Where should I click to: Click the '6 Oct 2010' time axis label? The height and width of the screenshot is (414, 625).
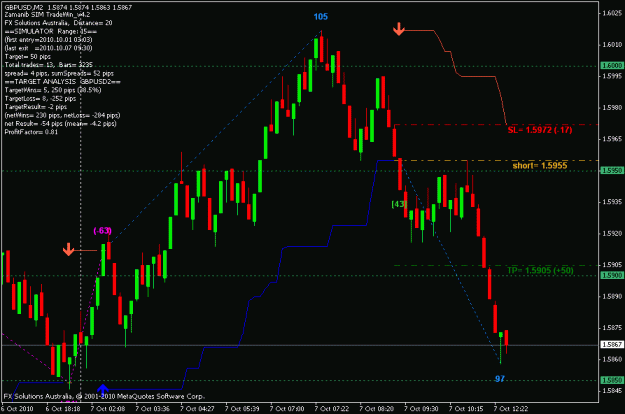pos(18,409)
